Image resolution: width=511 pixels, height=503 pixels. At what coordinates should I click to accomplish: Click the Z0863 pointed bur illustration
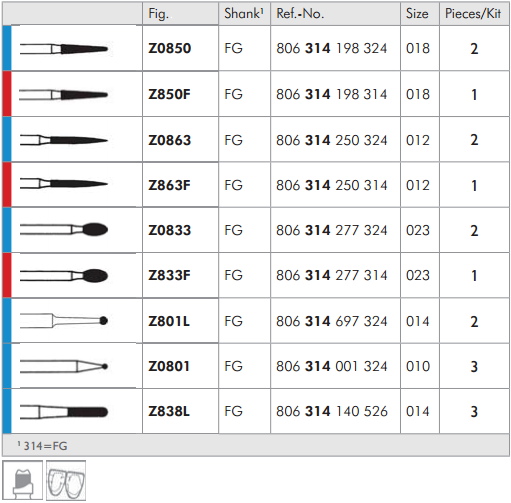point(64,140)
